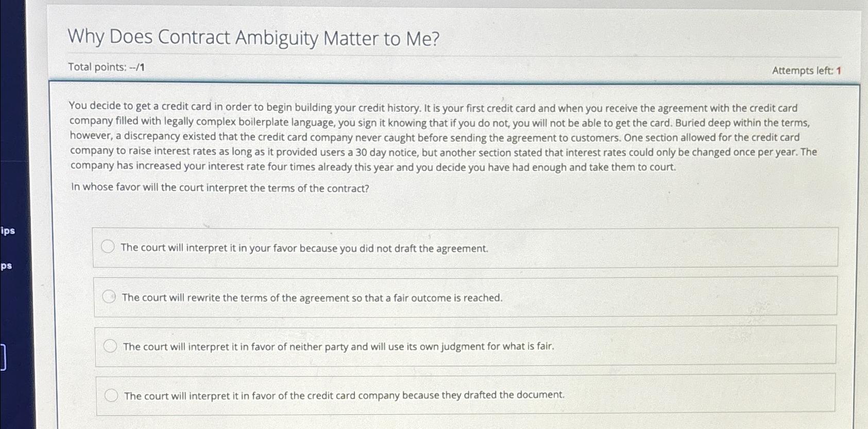
Task: Select the 'rewrite the terms of the agreement' option
Action: click(110, 297)
